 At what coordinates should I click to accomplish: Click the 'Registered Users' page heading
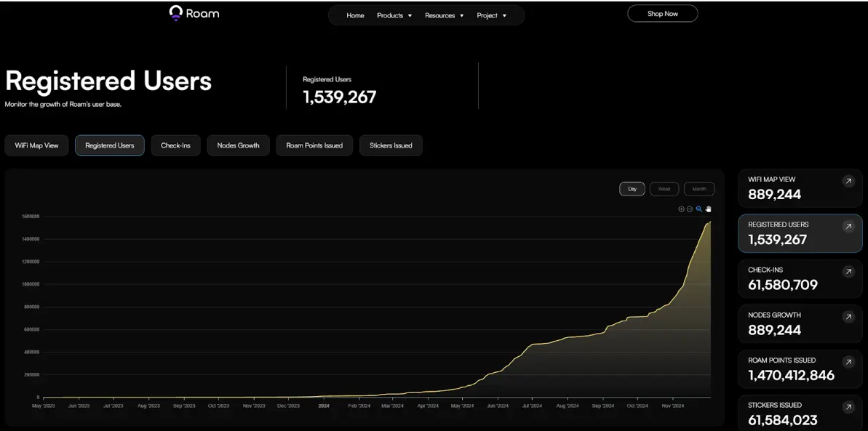click(x=108, y=81)
